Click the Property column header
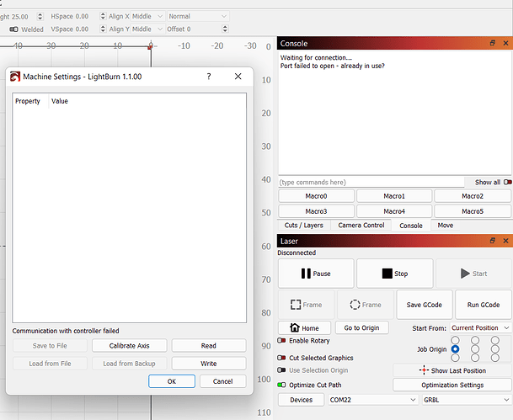 [x=30, y=101]
